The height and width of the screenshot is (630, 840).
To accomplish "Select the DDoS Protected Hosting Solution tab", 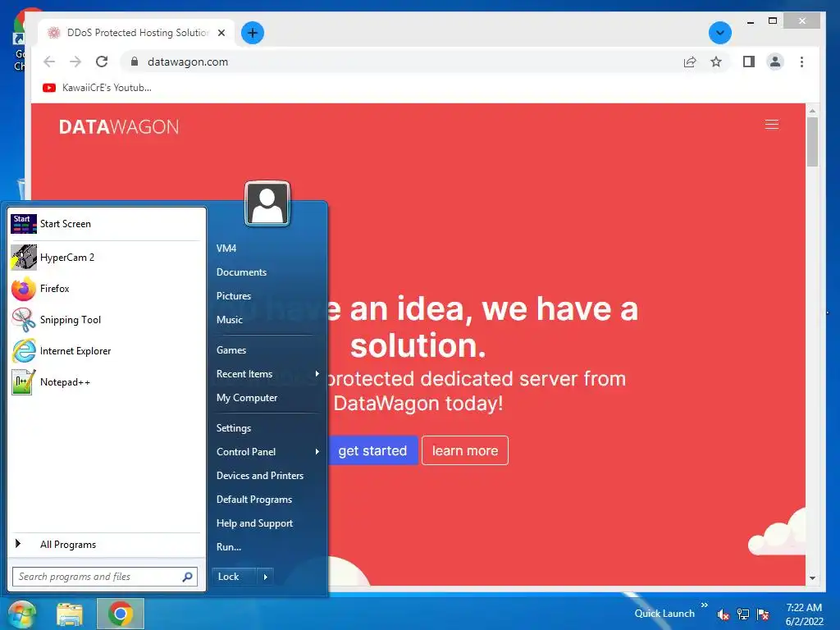I will pyautogui.click(x=137, y=33).
